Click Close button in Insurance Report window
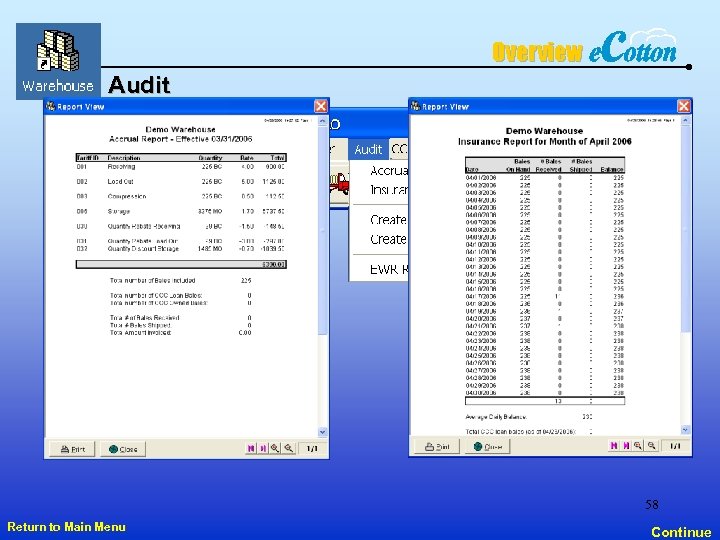The width and height of the screenshot is (720, 540). pyautogui.click(x=487, y=446)
